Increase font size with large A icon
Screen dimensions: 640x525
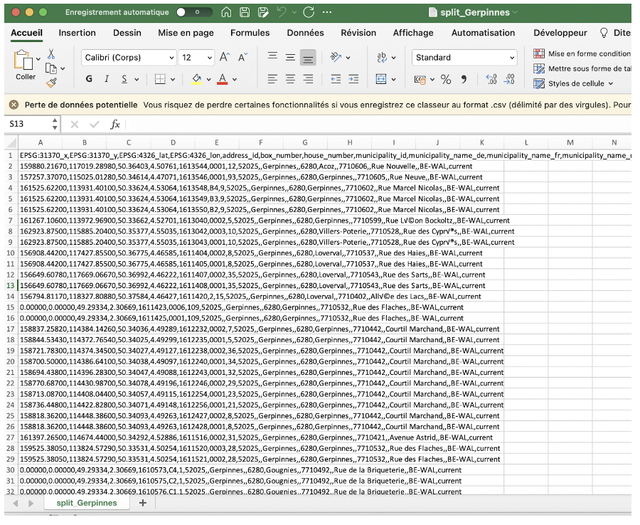point(225,57)
